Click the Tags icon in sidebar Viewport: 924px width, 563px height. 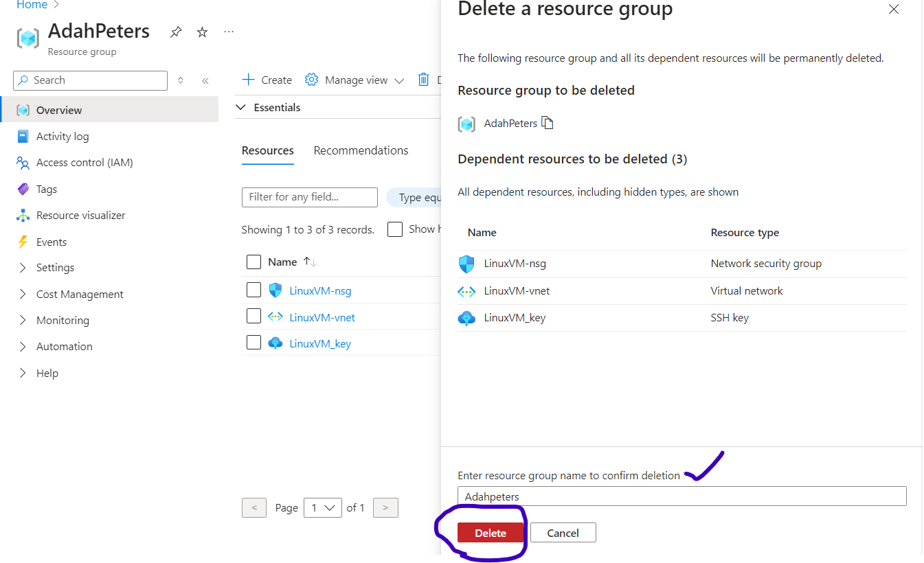23,189
